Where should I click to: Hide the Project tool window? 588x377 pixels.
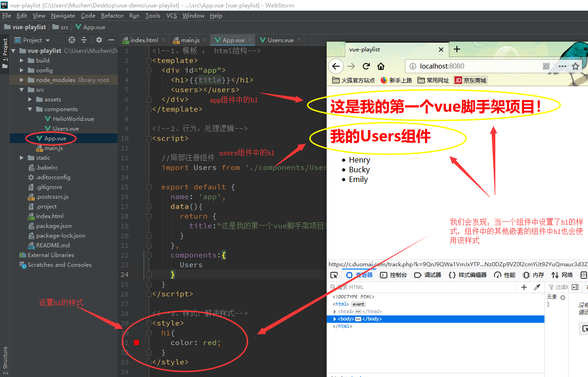(111, 40)
